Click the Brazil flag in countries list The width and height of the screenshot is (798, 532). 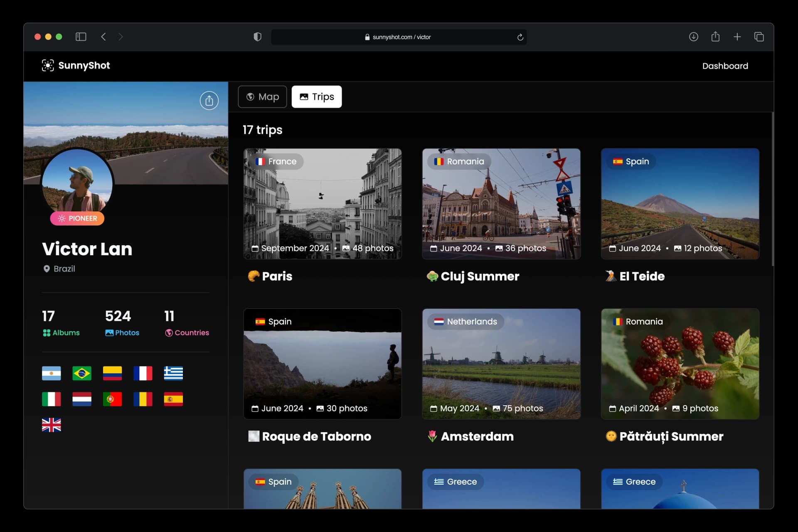(x=82, y=373)
